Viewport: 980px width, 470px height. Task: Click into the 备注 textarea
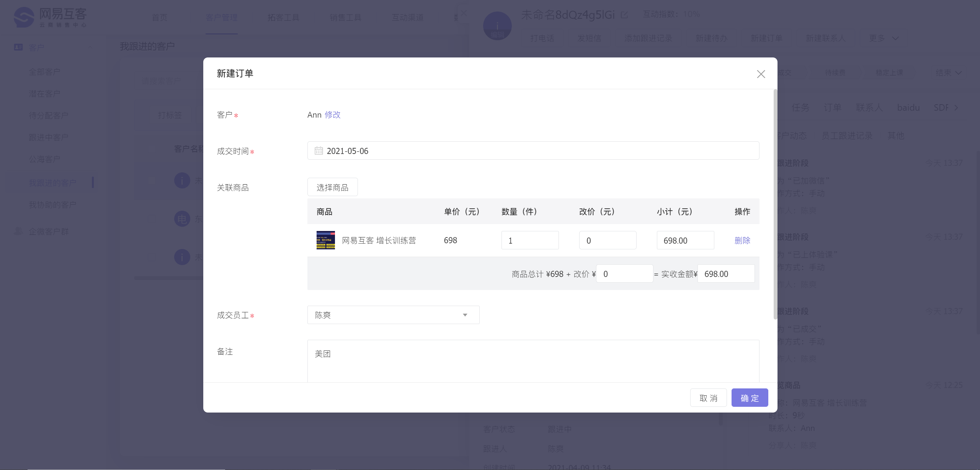pos(533,361)
